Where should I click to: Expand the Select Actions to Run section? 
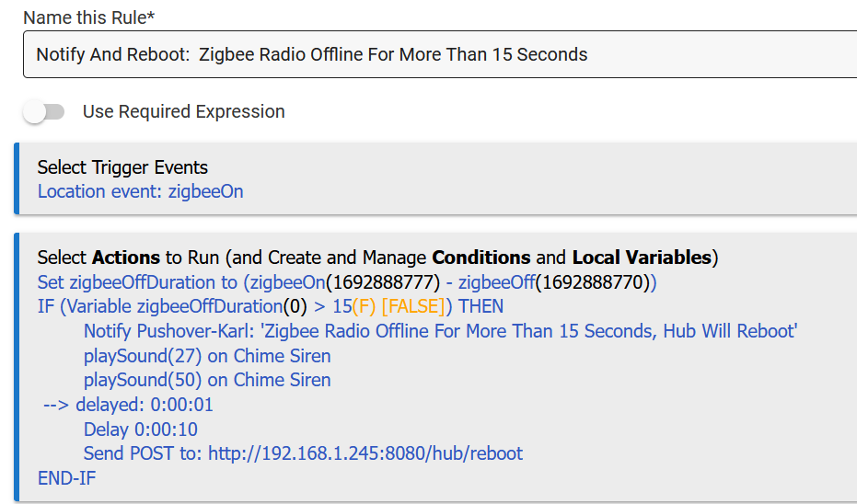(377, 257)
